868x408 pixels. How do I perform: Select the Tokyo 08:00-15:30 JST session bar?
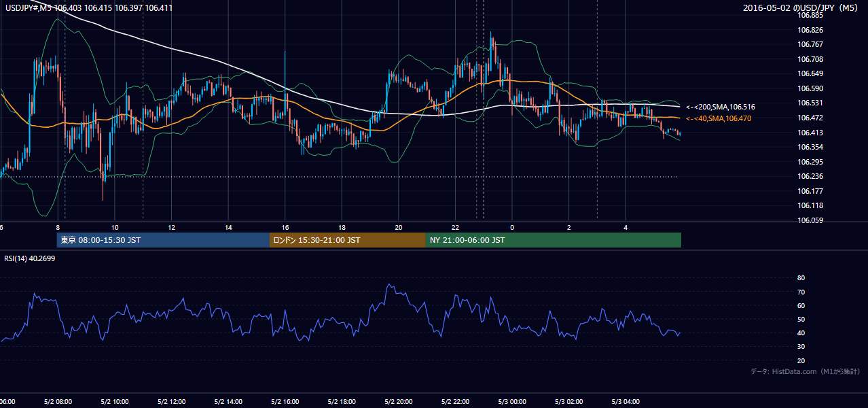click(163, 240)
